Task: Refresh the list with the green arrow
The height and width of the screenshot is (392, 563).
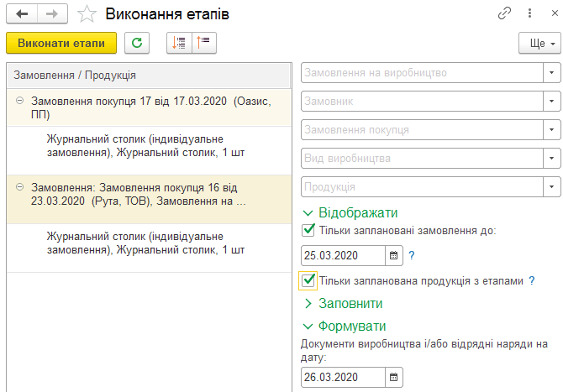Action: click(137, 43)
